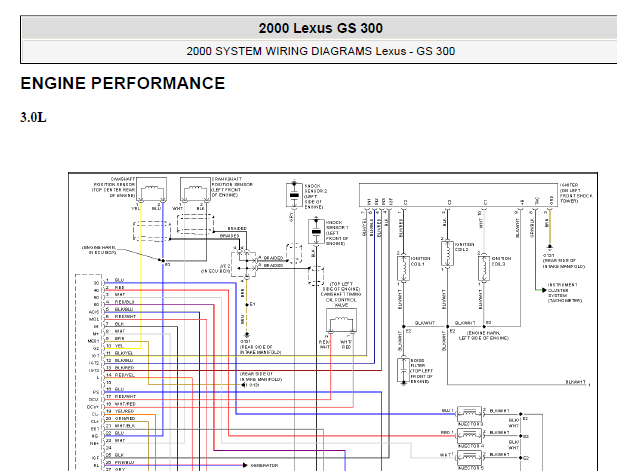The width and height of the screenshot is (617, 471).
Task: Click the Ignition Coil 1 symbol
Action: [403, 268]
